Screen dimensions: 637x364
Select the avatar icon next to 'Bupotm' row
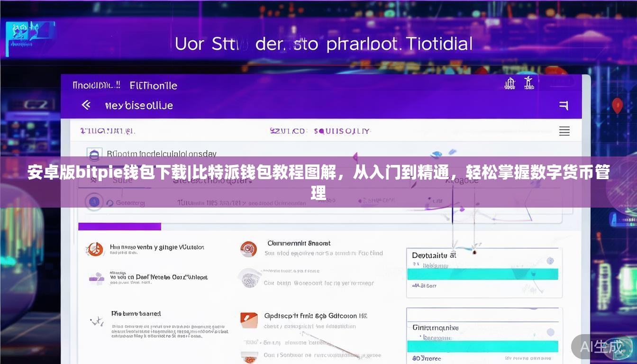(93, 154)
